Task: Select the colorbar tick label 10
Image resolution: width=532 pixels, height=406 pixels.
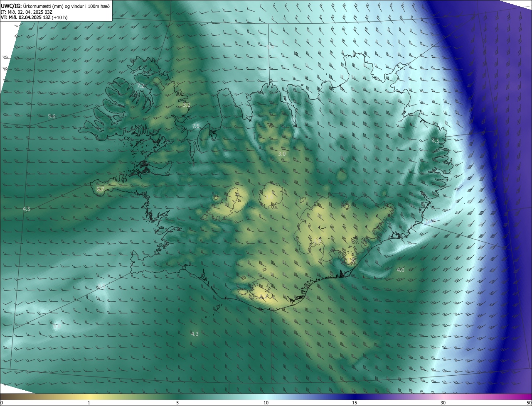Action: 266,403
